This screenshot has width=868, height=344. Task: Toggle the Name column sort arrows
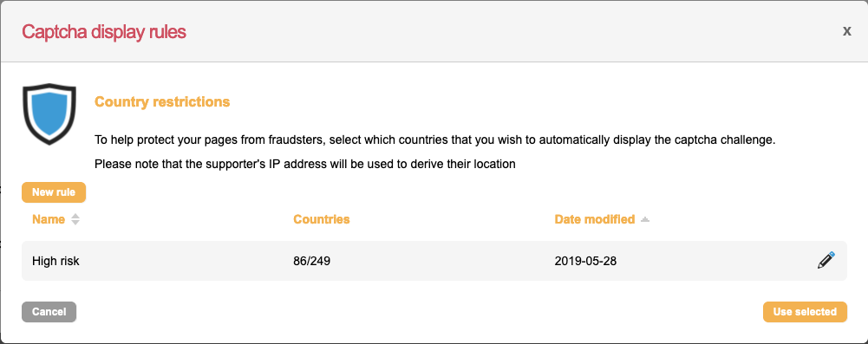tap(75, 219)
